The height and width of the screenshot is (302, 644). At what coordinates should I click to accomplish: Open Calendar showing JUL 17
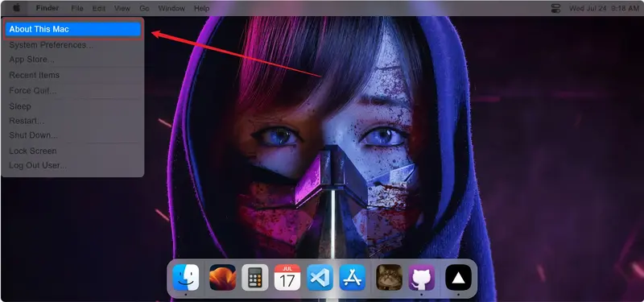point(287,277)
